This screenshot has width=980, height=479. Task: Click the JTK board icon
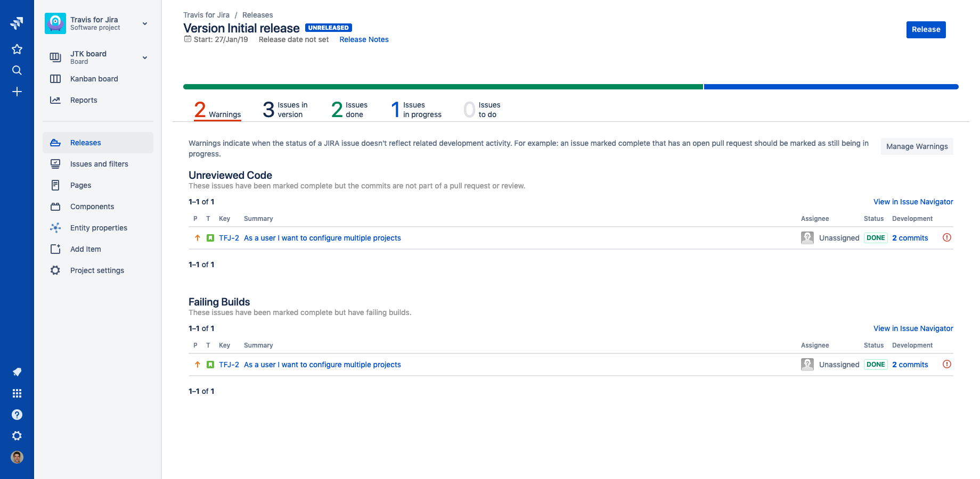(55, 57)
